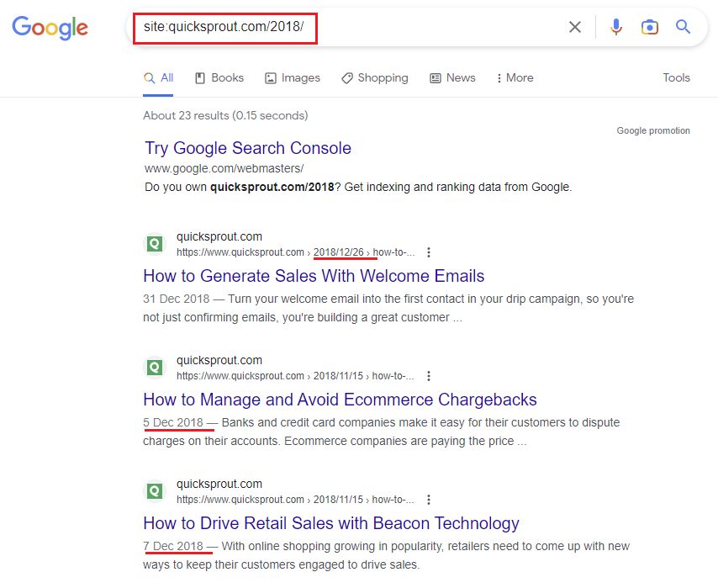This screenshot has height=588, width=718.
Task: Activate the voice search microphone
Action: pyautogui.click(x=616, y=27)
